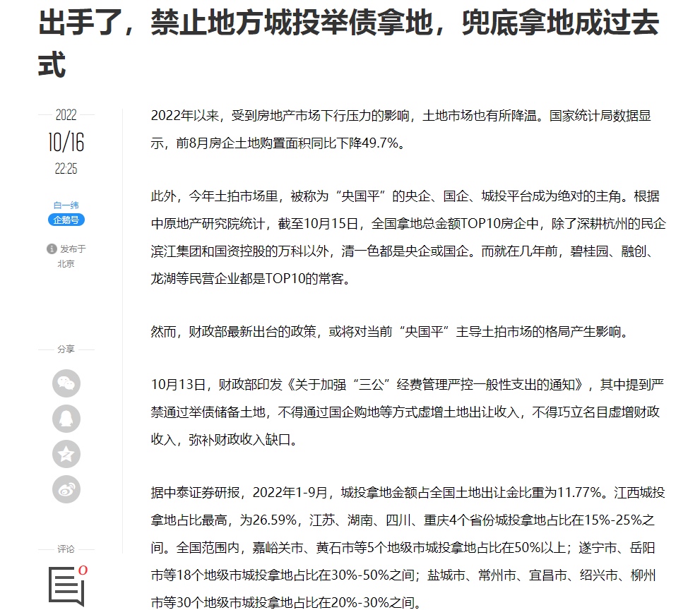Click the 分享 section label
The image size is (700, 610).
pyautogui.click(x=66, y=349)
